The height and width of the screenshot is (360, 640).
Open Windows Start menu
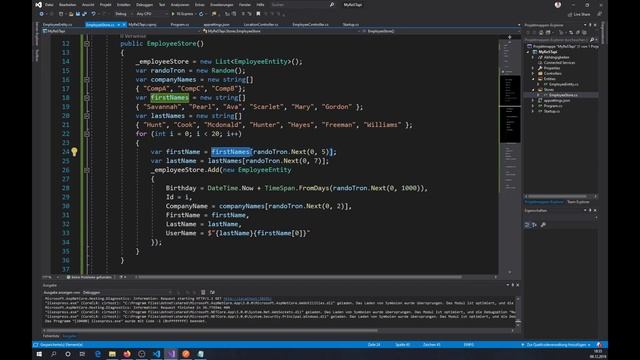[x=39, y=354]
